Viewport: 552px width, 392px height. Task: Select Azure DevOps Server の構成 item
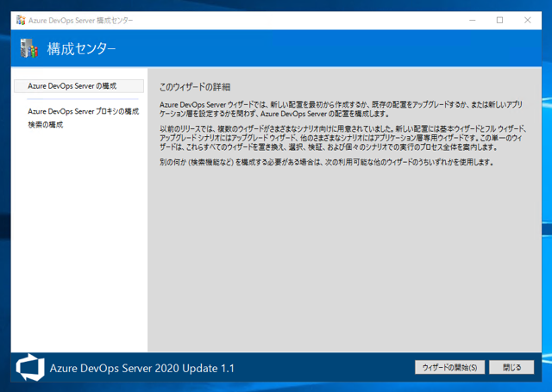point(78,86)
